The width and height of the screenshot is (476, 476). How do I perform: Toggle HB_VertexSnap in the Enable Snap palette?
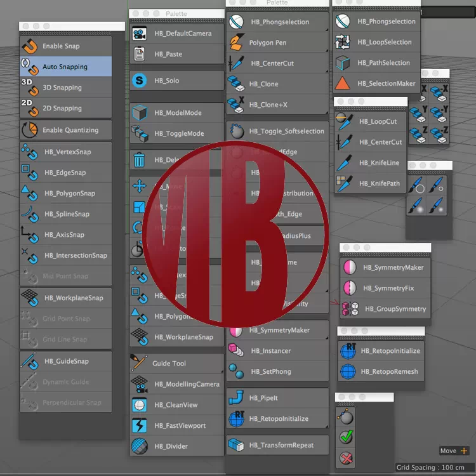65,152
